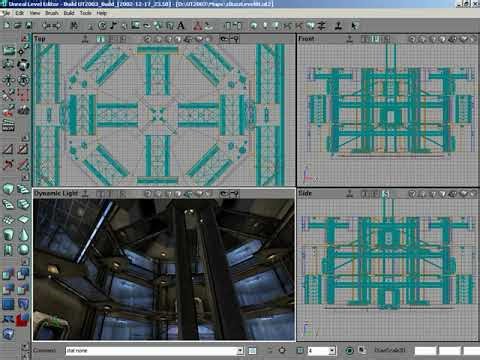
Task: Open the View menu
Action: click(35, 13)
